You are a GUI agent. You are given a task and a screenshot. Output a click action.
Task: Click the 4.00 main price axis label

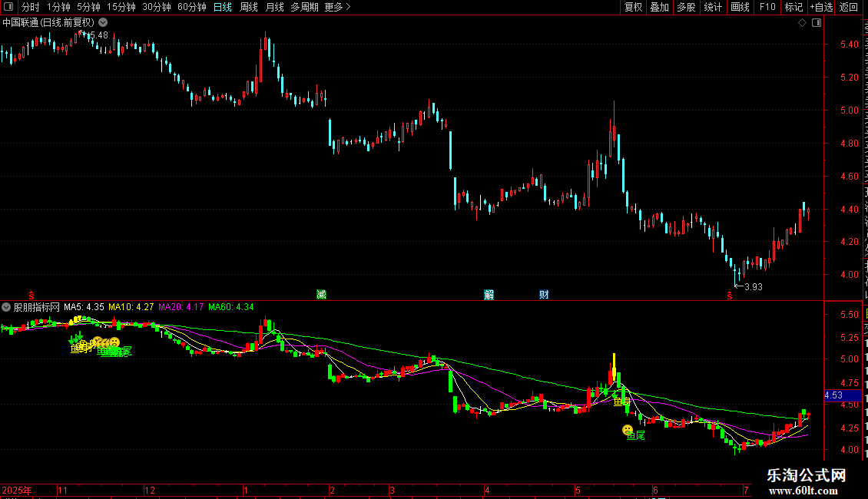coord(849,275)
